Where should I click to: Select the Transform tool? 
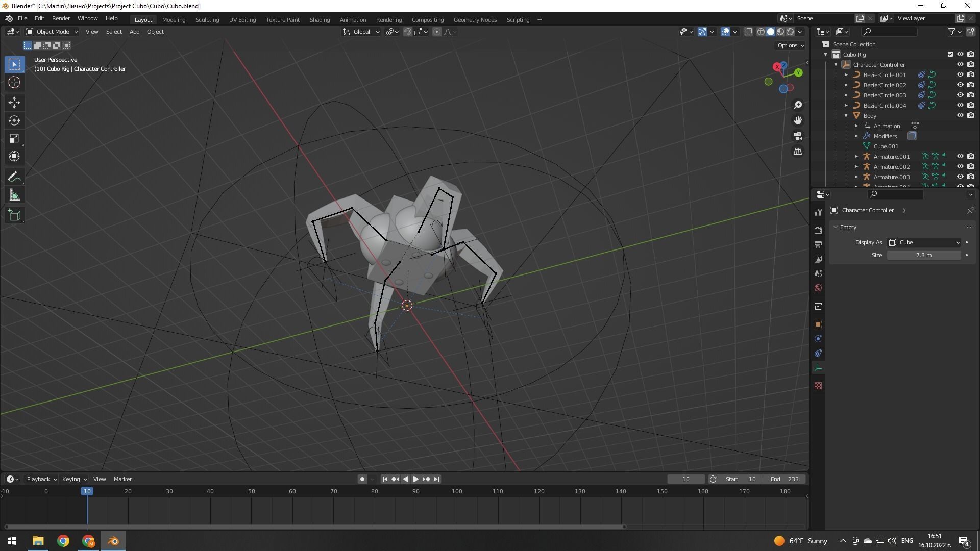14,156
